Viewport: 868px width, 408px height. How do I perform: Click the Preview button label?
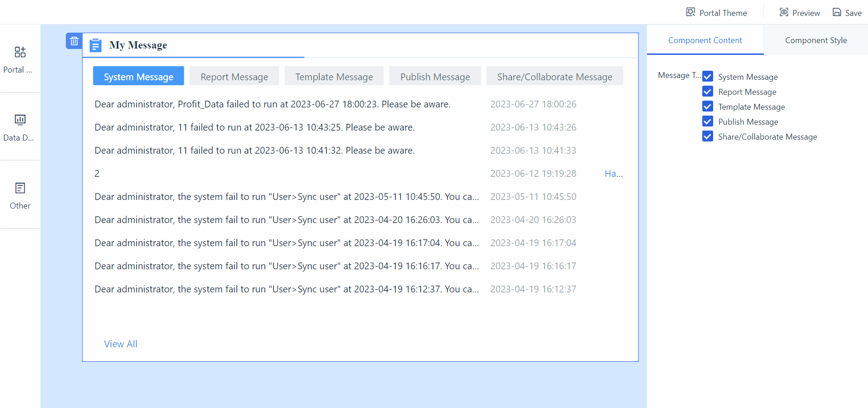[806, 13]
